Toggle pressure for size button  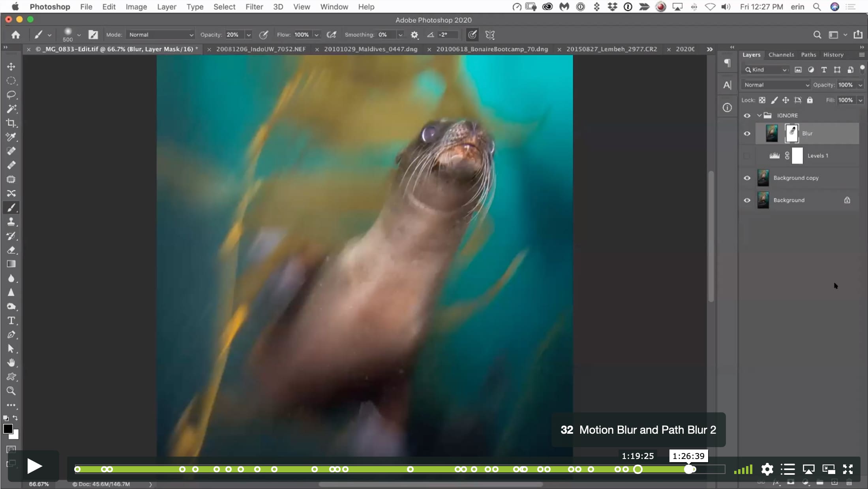472,35
